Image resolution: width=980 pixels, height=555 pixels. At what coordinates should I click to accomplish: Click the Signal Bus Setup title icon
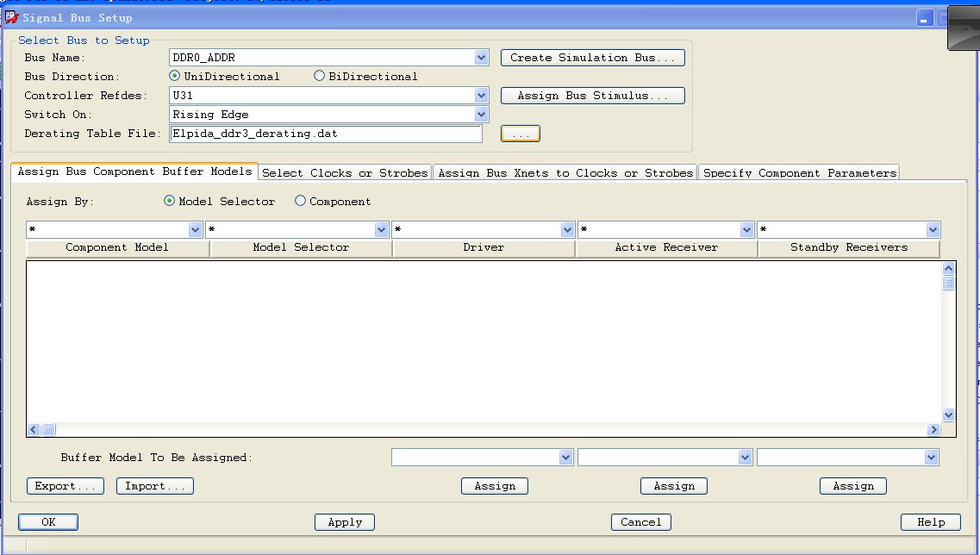tap(11, 17)
